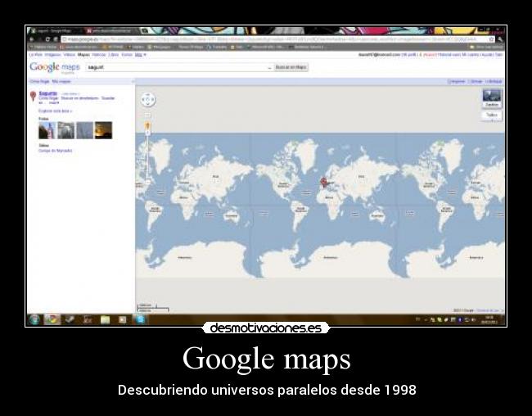The image size is (532, 416).
Task: Open the Sagunto result title link
Action: 47,93
